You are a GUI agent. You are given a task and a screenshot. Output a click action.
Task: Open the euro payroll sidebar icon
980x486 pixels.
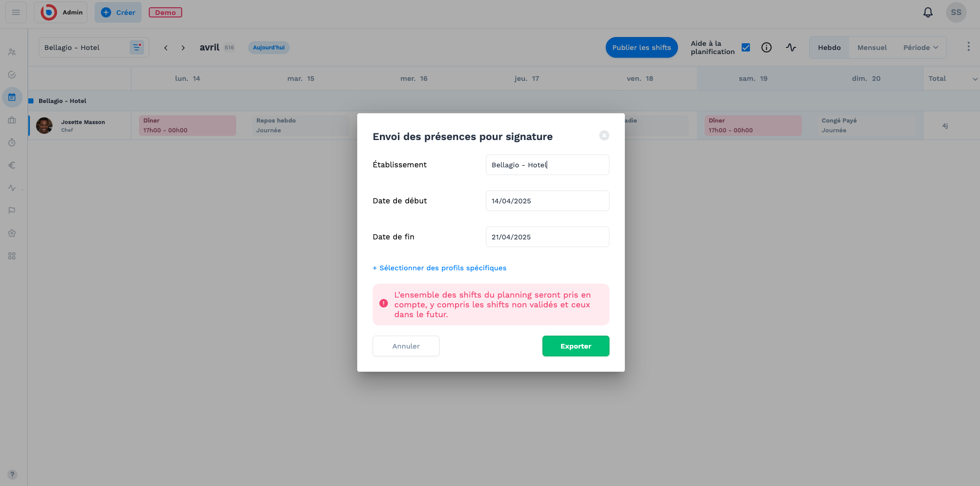(x=12, y=165)
